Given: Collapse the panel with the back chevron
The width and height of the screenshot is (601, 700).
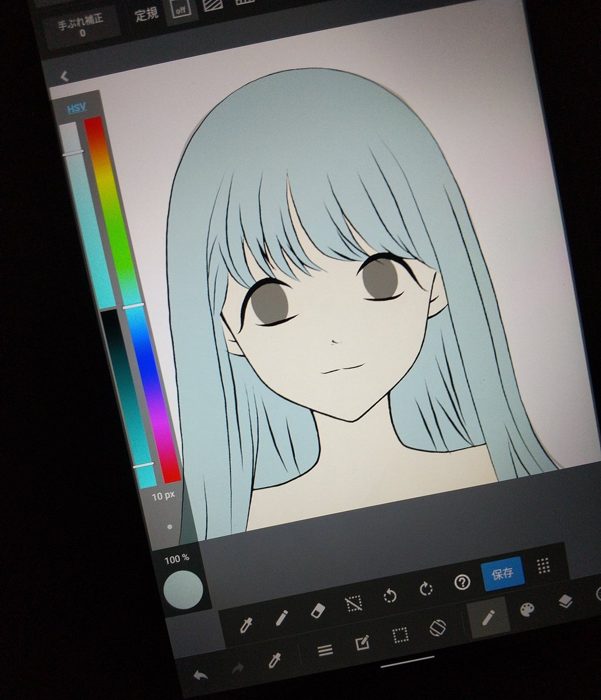Looking at the screenshot, I should pos(64,76).
